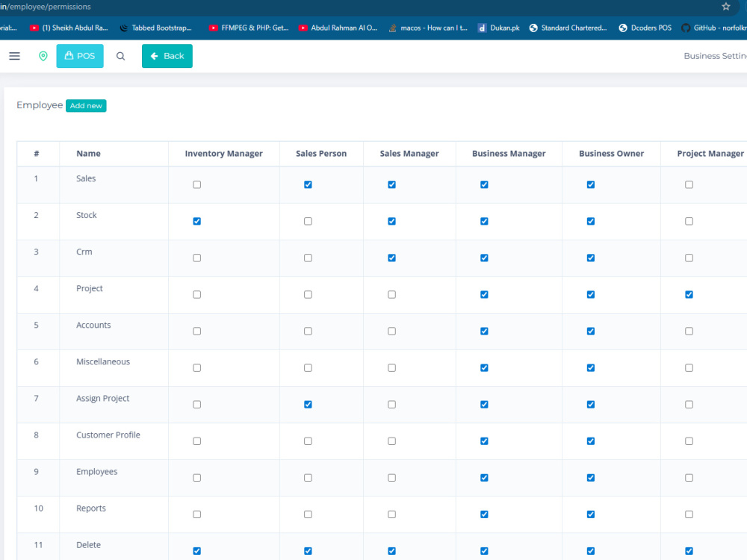747x560 pixels.
Task: Open the Sheikh Abdul Ra YouTube bookmark
Action: [69, 28]
